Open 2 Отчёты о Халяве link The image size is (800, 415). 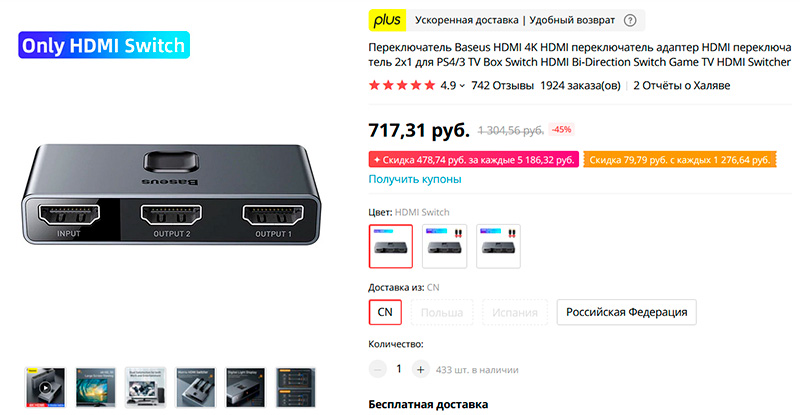682,86
